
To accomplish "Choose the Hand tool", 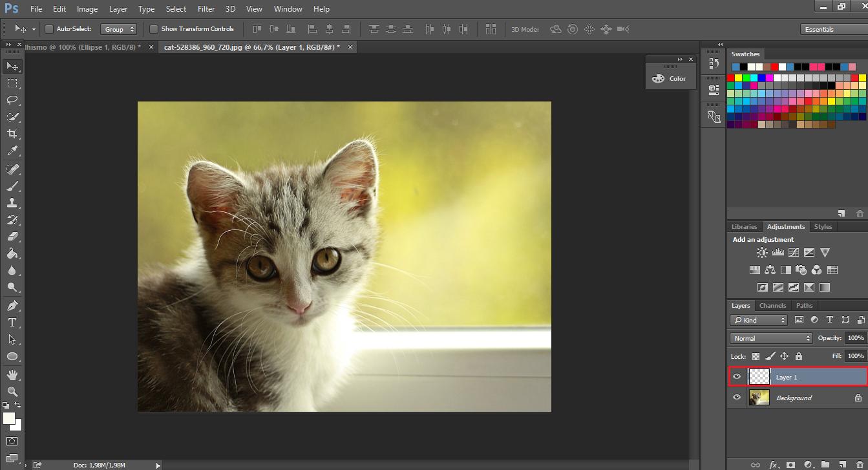I will click(12, 374).
